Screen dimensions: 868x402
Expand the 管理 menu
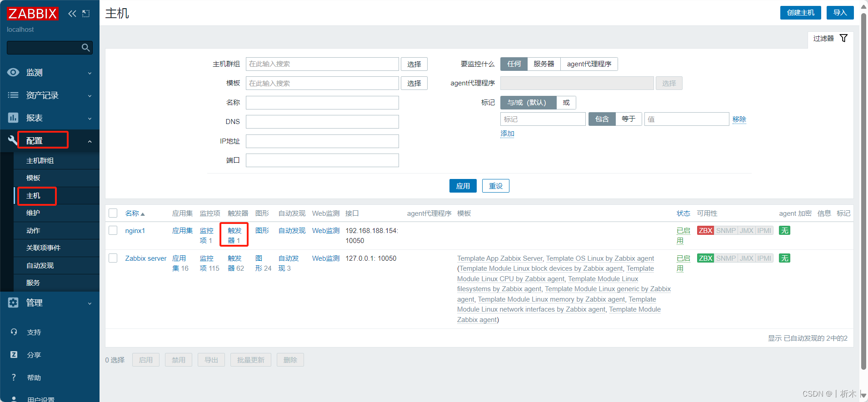click(x=90, y=303)
